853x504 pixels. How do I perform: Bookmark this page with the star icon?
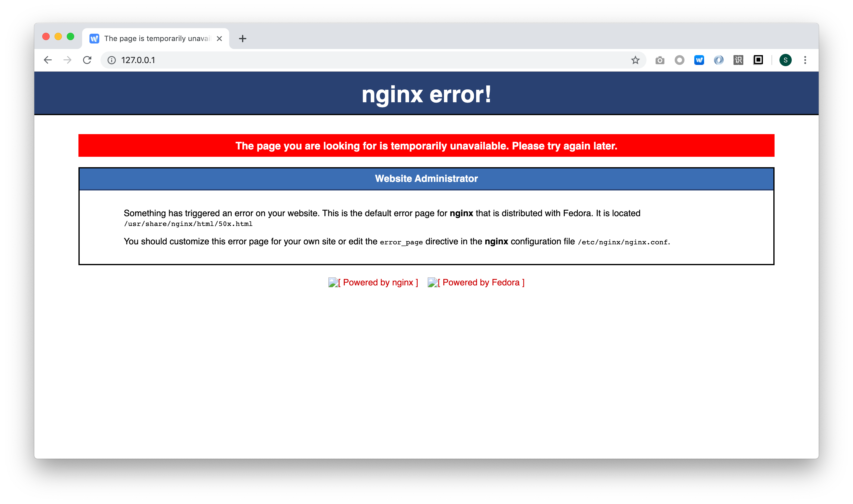pos(635,60)
